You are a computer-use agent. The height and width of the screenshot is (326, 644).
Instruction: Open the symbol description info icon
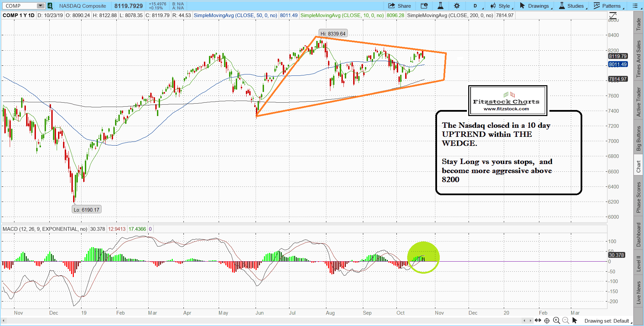click(x=424, y=6)
